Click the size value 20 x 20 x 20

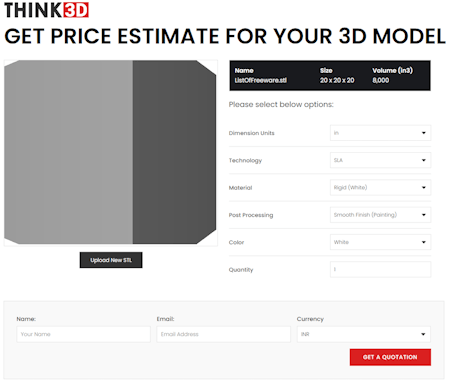point(337,80)
